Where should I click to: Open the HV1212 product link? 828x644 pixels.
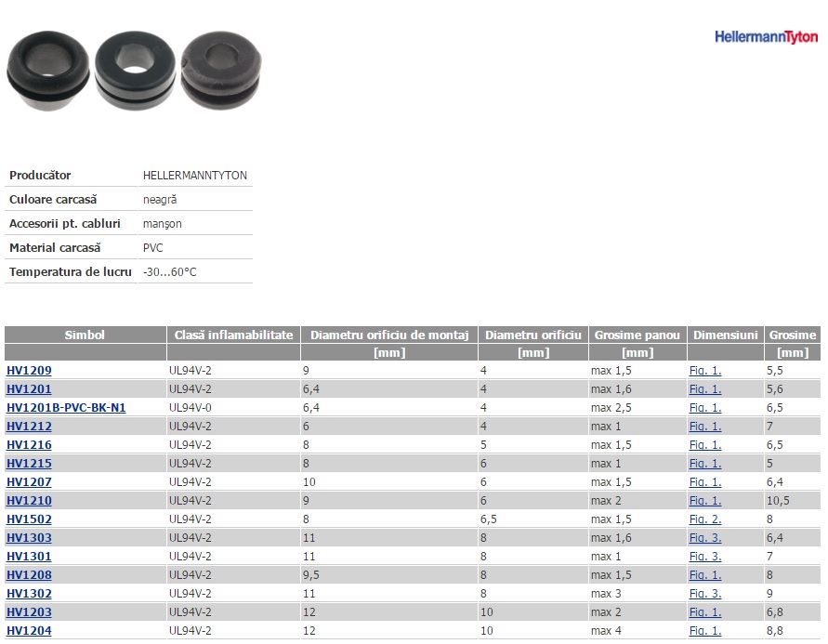tap(29, 426)
